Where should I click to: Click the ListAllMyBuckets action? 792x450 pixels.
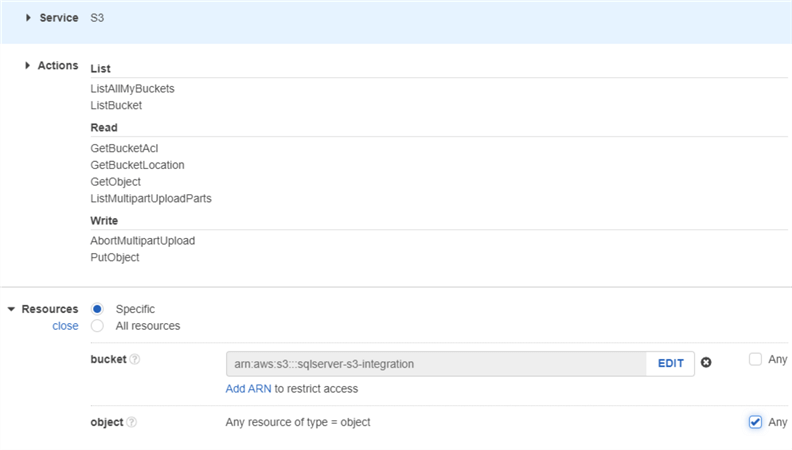(x=132, y=88)
